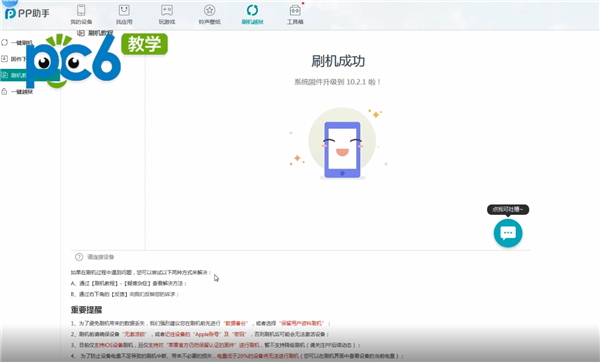Click the red "Apple账号" text in reminder 2
Image resolution: width=600 pixels, height=362 pixels.
coord(207,334)
